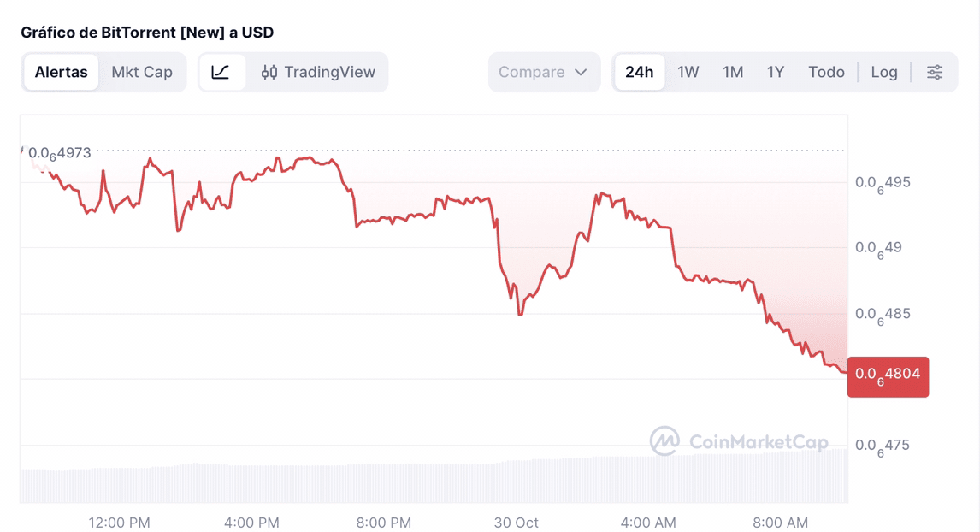The height and width of the screenshot is (532, 980).
Task: Select the 24h time range
Action: pos(639,72)
